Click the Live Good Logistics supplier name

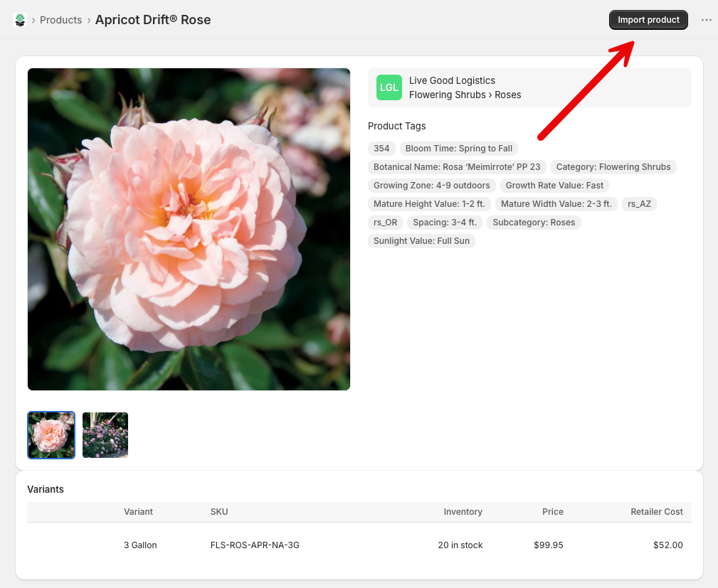(x=452, y=80)
